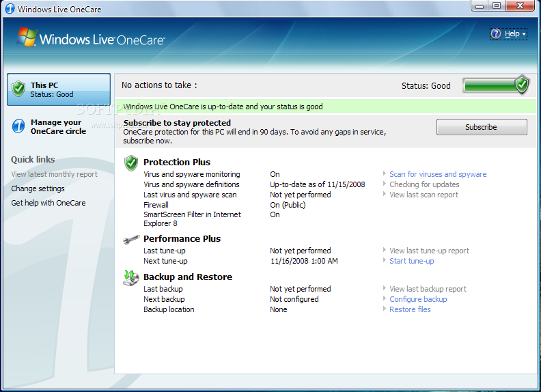Minimize the OneCare window
The width and height of the screenshot is (541, 392).
480,6
